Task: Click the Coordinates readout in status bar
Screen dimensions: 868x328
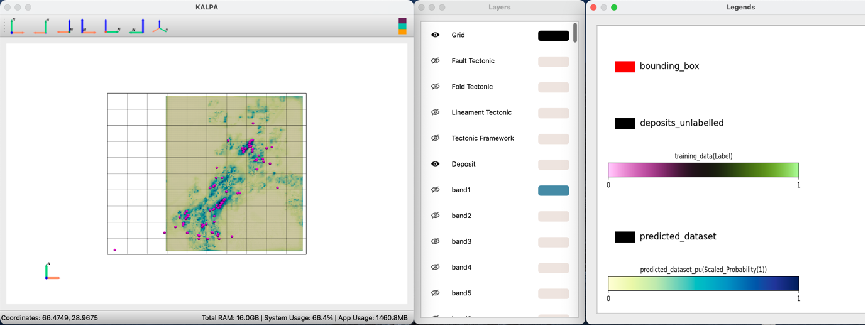Action: point(50,319)
